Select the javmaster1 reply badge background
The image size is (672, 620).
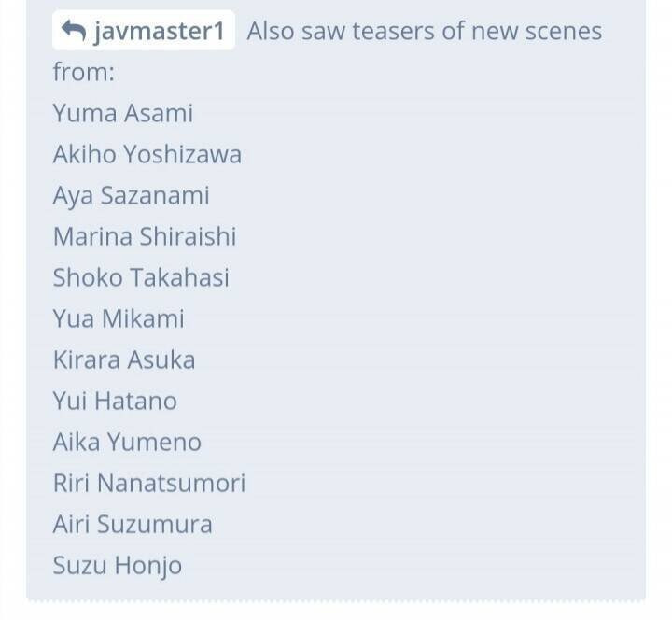(x=144, y=30)
